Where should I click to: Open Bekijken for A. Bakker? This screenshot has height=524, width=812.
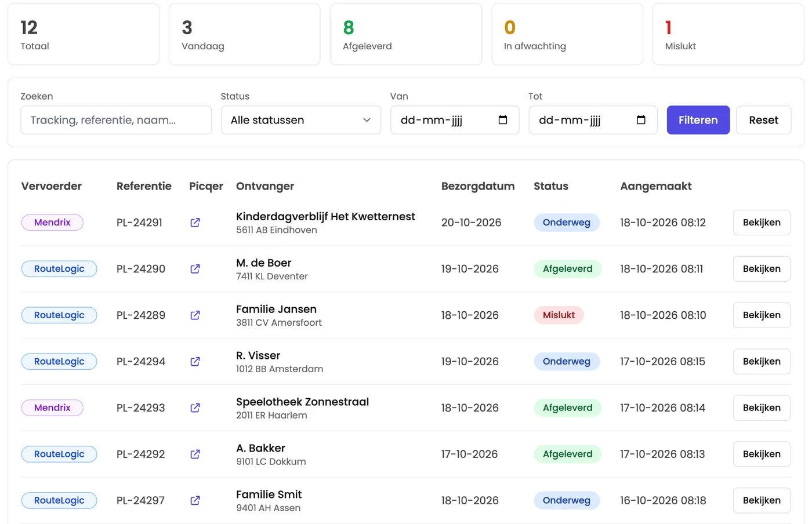tap(762, 454)
